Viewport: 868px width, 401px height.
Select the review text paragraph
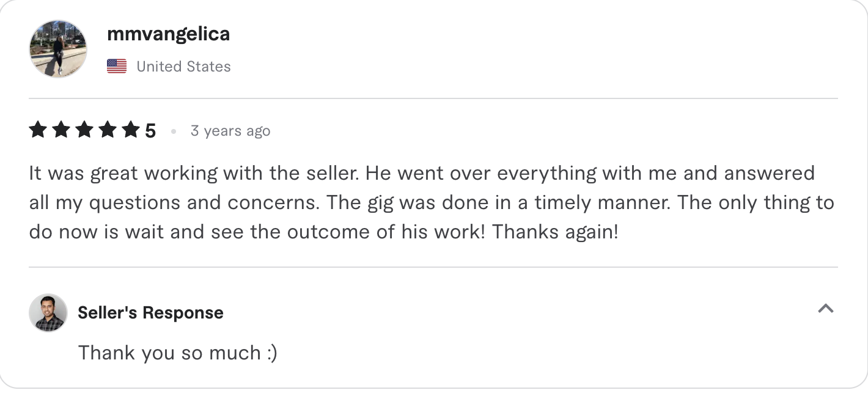[428, 202]
